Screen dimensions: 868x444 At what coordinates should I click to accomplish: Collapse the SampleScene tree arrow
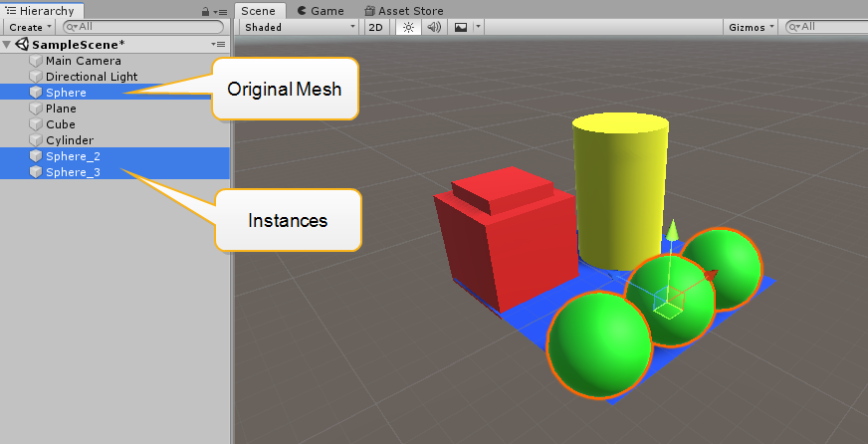(8, 45)
